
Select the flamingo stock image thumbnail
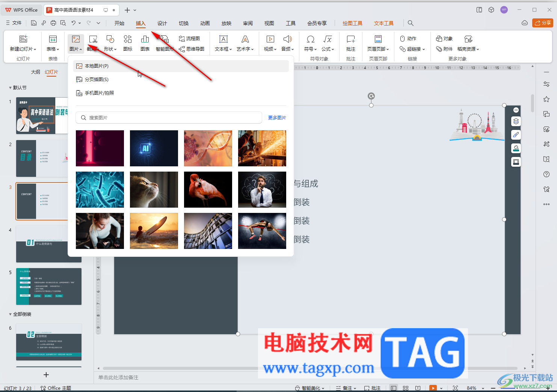208,190
